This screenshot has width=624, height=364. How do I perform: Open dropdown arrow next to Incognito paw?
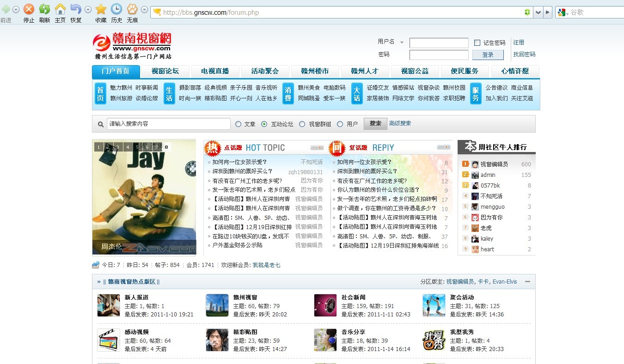[145, 10]
